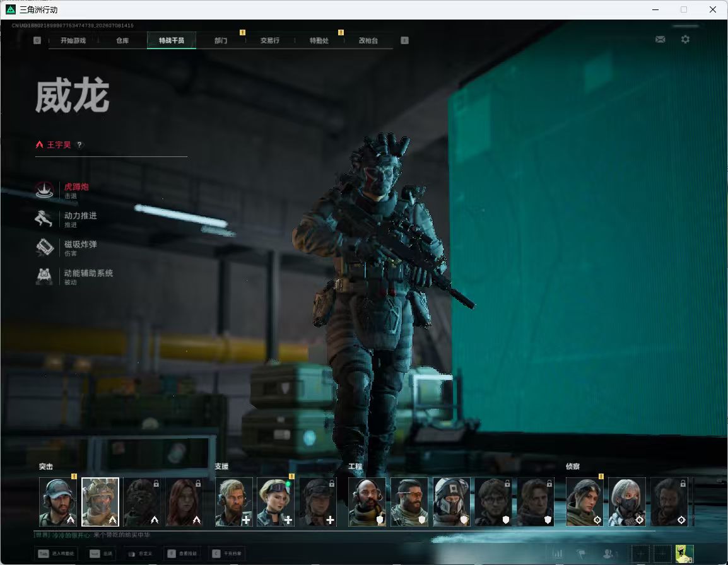This screenshot has width=728, height=565.
Task: Open the 改枪台 tab
Action: 368,40
